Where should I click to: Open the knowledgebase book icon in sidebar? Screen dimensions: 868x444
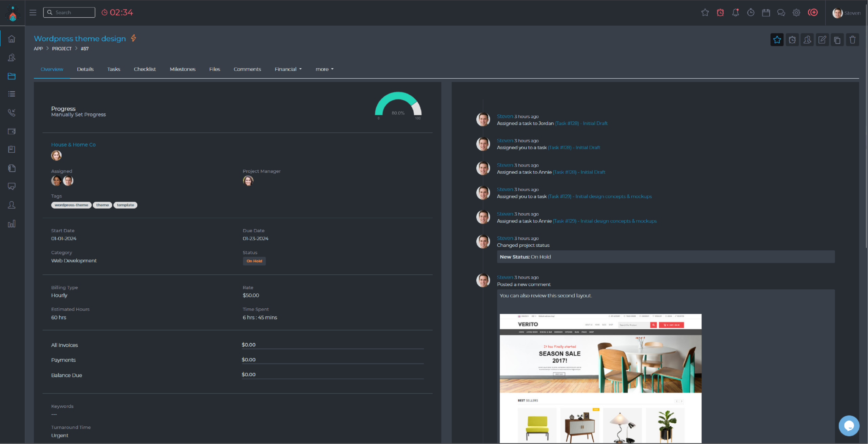coord(12,149)
